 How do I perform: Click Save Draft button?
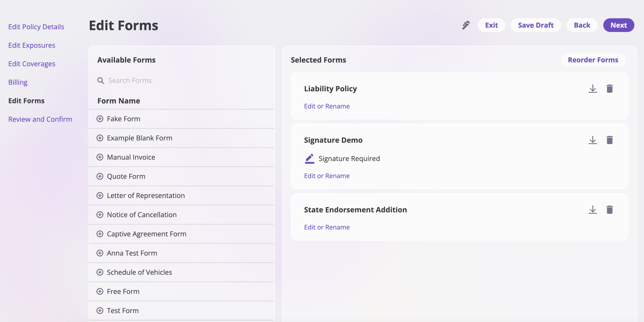(535, 25)
